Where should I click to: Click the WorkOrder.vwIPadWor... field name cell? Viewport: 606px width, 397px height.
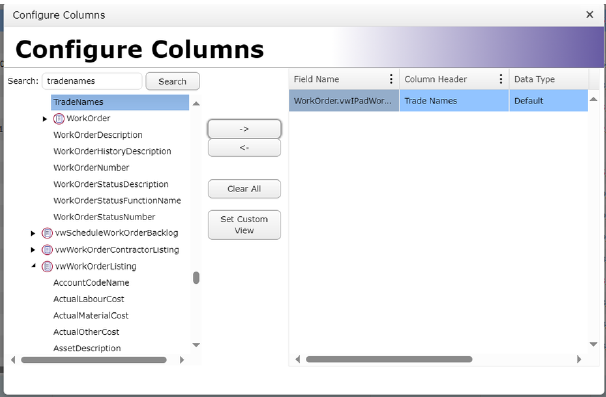tap(344, 101)
